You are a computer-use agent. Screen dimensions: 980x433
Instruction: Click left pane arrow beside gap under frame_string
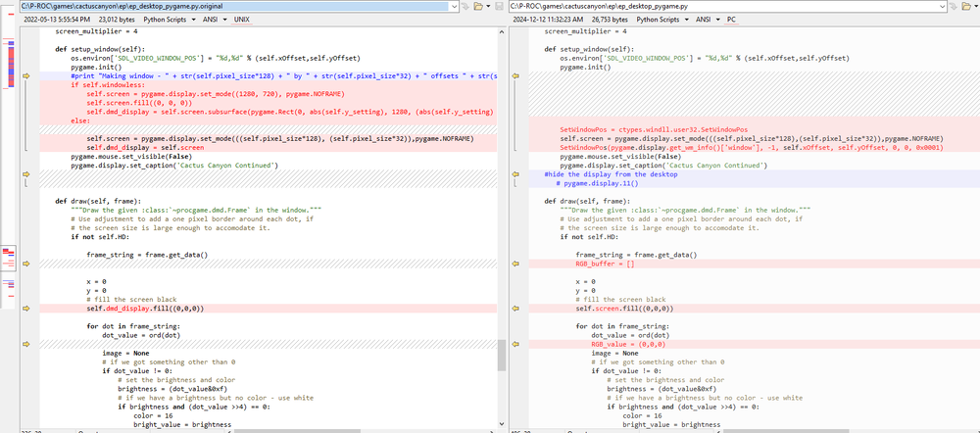coord(26,264)
